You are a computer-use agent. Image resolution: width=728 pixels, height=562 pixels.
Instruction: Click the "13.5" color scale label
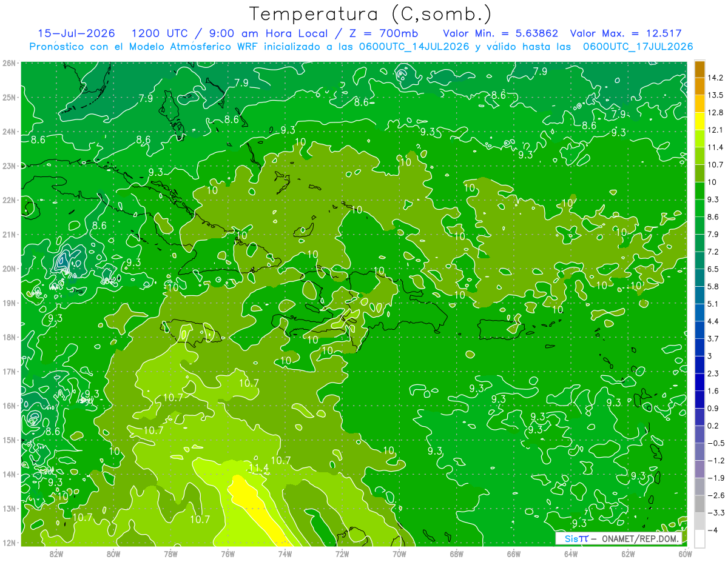point(716,95)
